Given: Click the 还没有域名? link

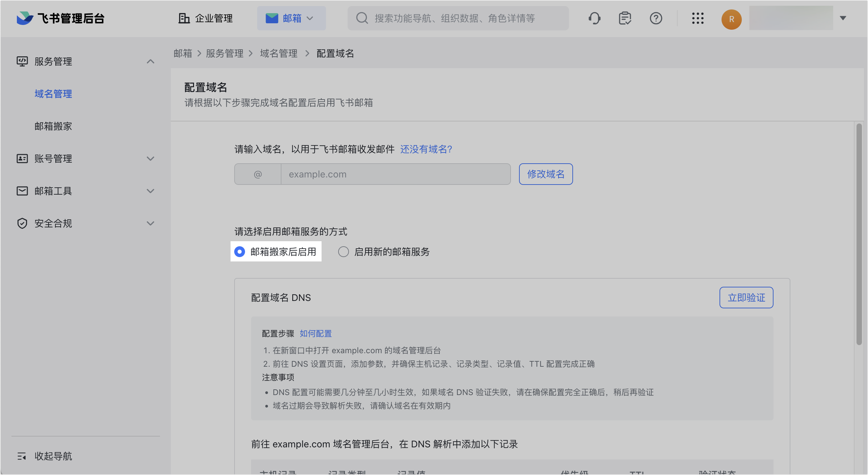Looking at the screenshot, I should (x=426, y=149).
